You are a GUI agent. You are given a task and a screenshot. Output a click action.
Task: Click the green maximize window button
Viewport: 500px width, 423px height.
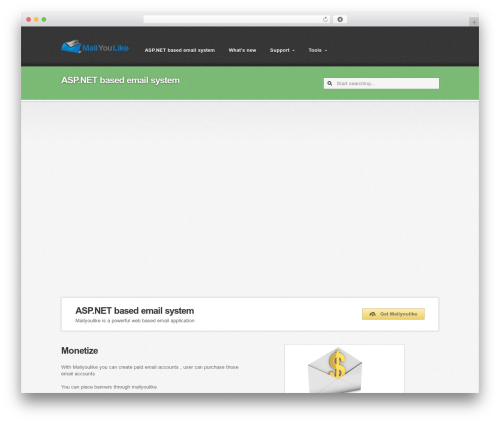[x=44, y=19]
